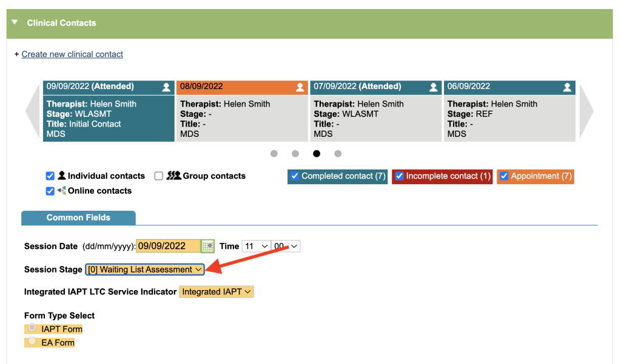The image size is (621, 364).
Task: Click person icon on 07/09/2022 contact card
Action: click(x=433, y=87)
